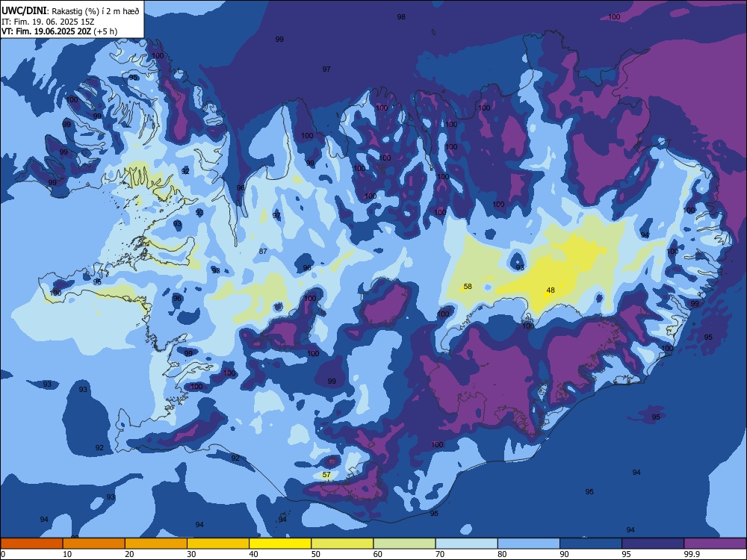Pick the amber 20–30 legend color segment

(x=156, y=544)
